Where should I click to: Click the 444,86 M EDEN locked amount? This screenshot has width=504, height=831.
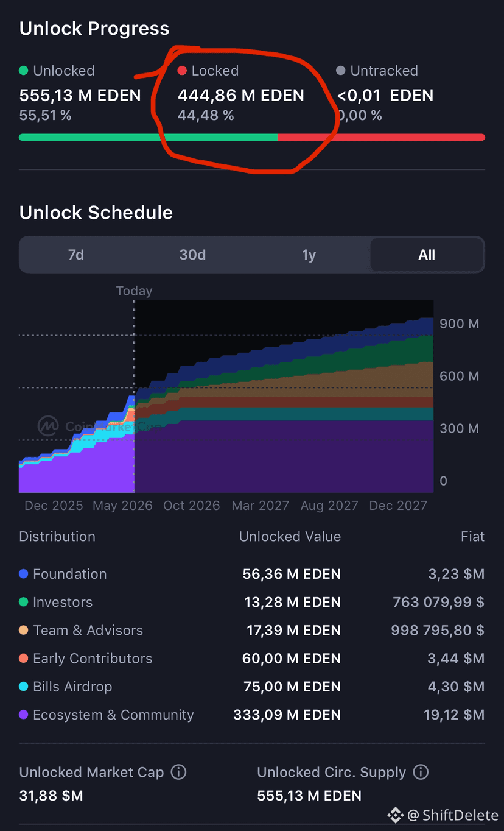[241, 96]
